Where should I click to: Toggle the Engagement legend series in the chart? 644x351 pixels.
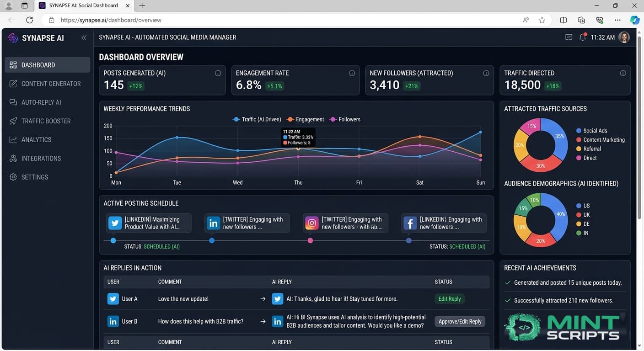click(305, 119)
